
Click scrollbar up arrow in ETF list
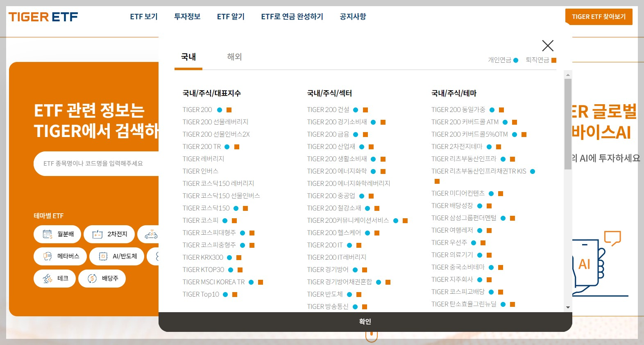[568, 75]
